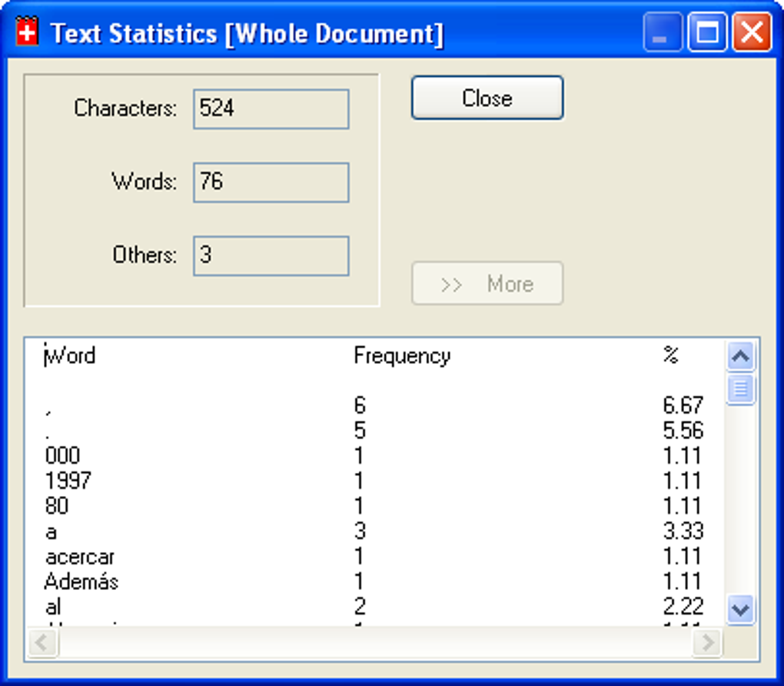Screen dimensions: 784x686
Task: Click the maximize icon in the title bar
Action: [x=707, y=32]
